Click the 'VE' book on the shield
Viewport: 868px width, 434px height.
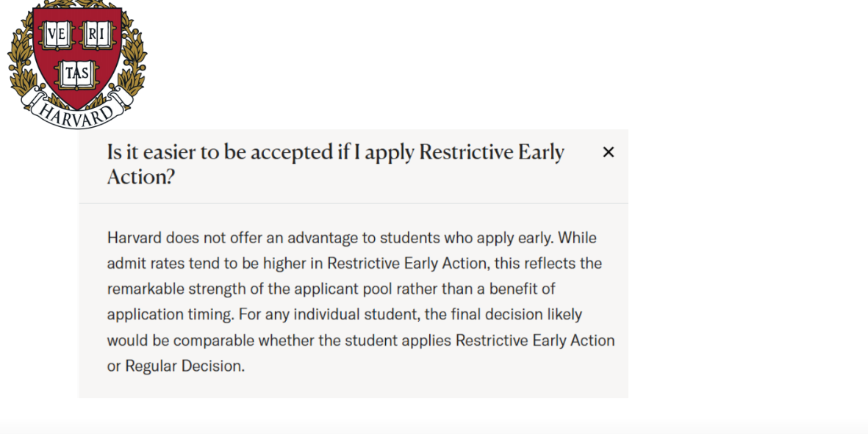(x=56, y=35)
